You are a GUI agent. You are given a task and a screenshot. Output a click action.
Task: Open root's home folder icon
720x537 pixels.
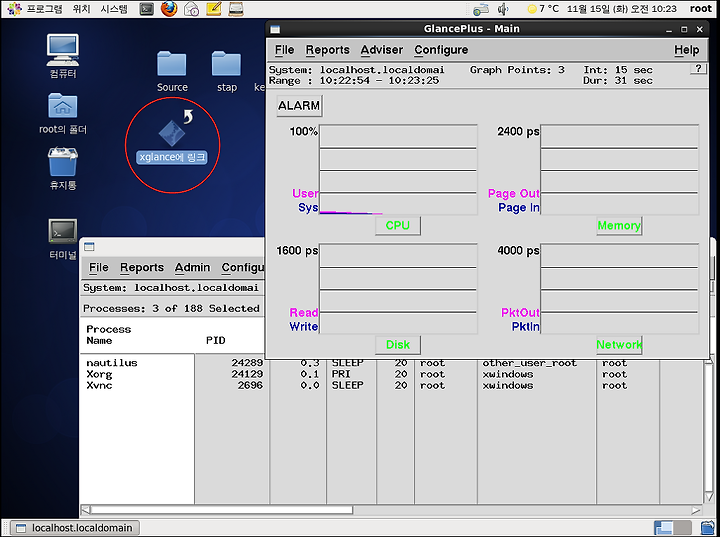63,113
